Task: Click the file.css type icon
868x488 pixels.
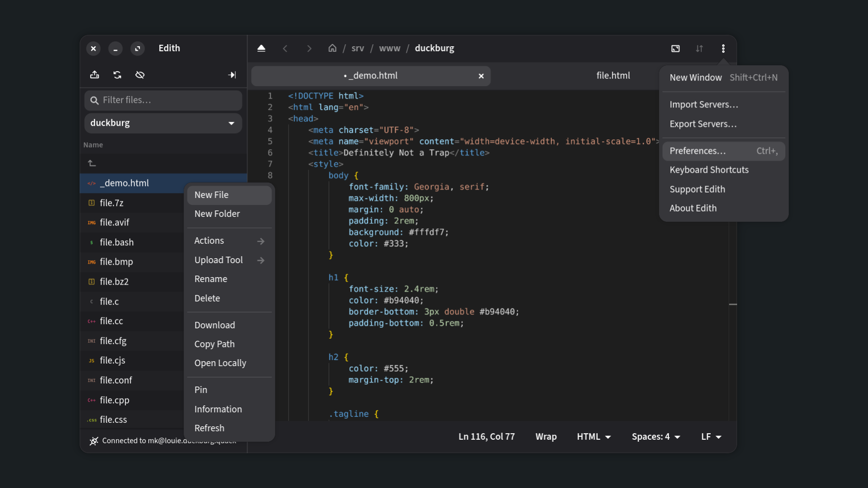Action: (x=92, y=420)
